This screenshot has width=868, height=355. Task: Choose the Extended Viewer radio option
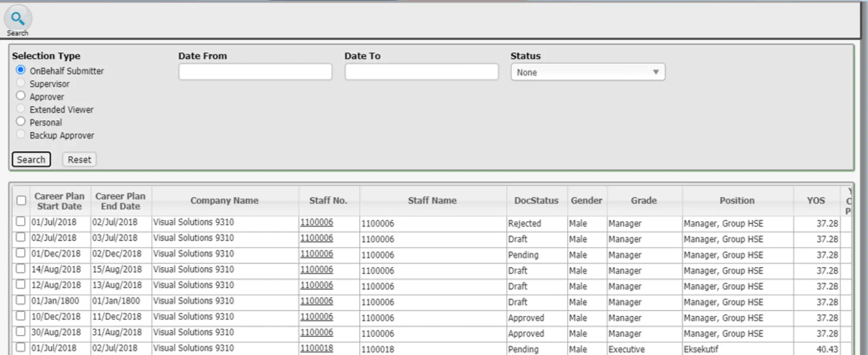21,109
